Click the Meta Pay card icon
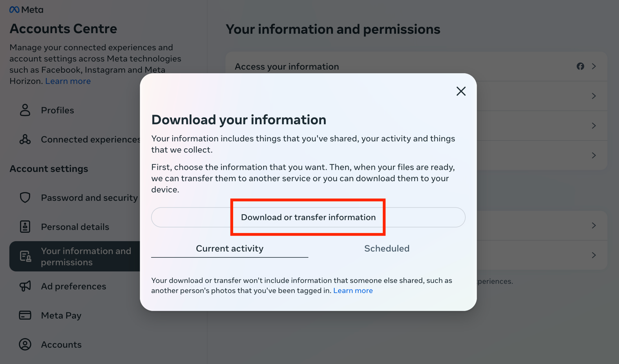Image resolution: width=619 pixels, height=364 pixels. pos(25,315)
